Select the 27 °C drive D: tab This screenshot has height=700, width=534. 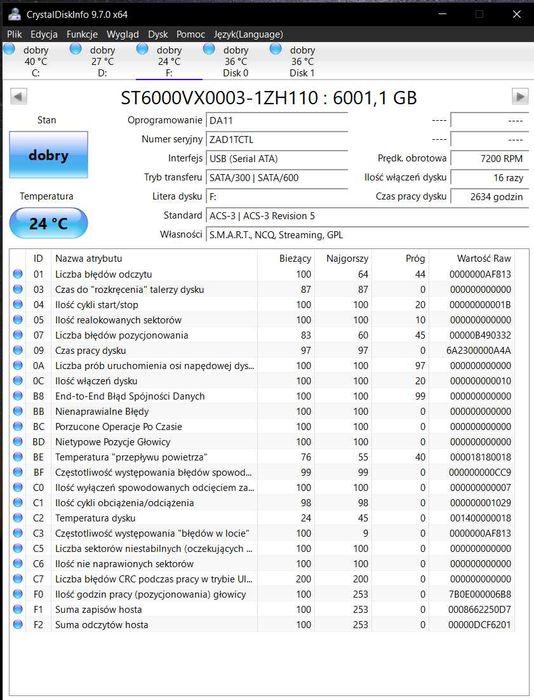click(102, 61)
